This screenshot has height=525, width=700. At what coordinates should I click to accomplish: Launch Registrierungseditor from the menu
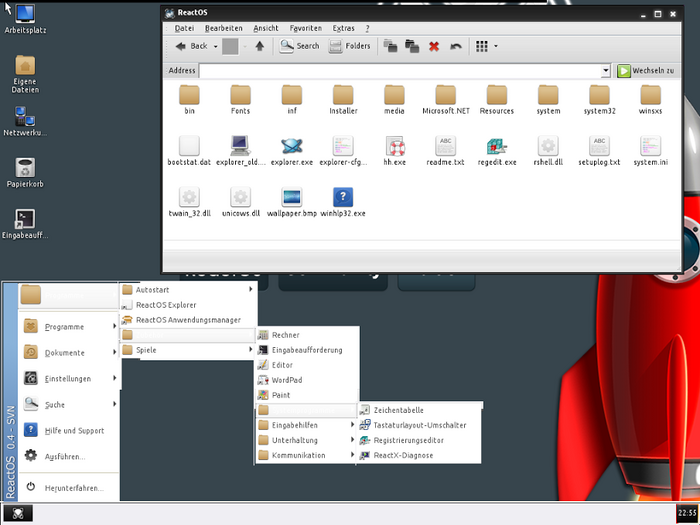point(408,440)
